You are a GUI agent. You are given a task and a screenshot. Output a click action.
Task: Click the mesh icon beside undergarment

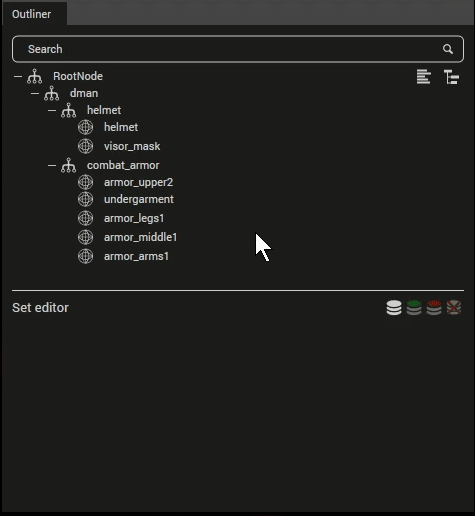85,199
